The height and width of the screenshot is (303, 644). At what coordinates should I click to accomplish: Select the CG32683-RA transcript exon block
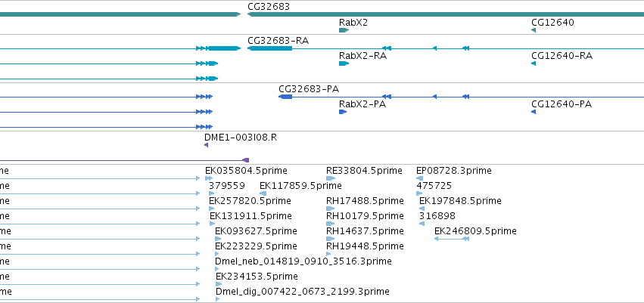click(269, 48)
